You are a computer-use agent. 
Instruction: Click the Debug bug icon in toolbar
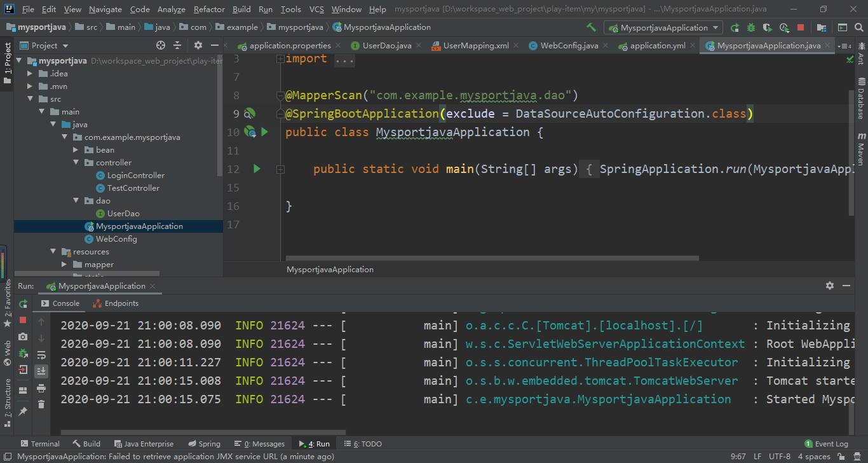(x=751, y=27)
